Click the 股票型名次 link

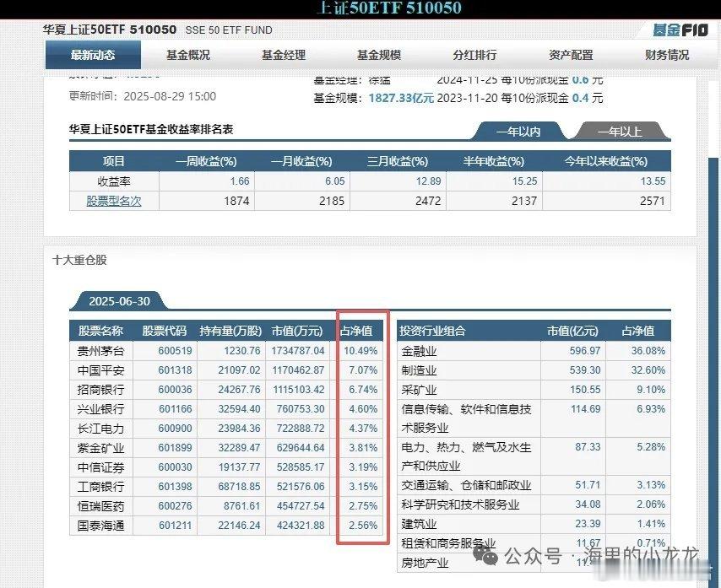coord(114,202)
